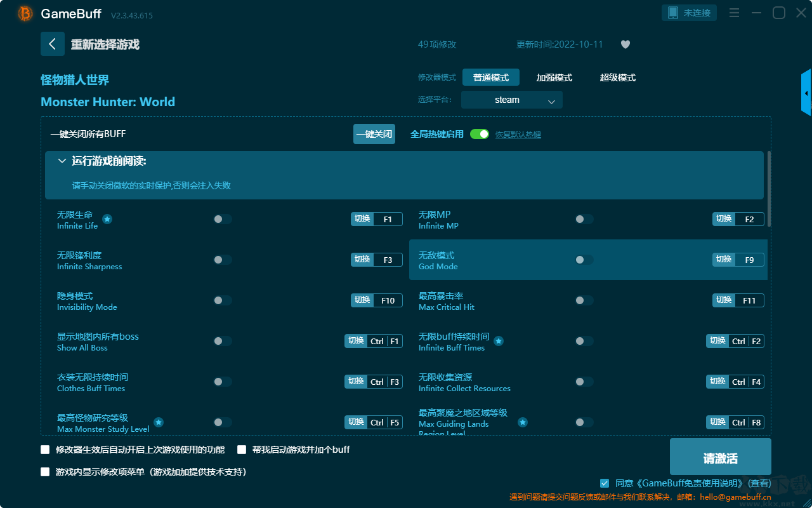Viewport: 812px width, 508px height.
Task: Click the Monster Hunter: World title text
Action: point(108,102)
